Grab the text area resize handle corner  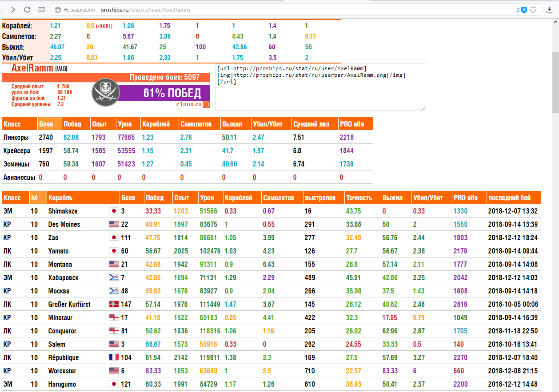click(x=423, y=108)
